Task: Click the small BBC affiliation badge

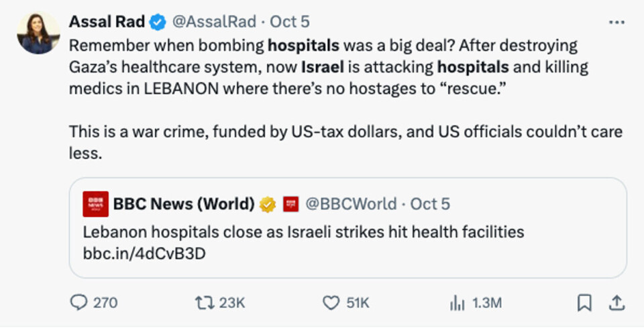Action: pyautogui.click(x=290, y=204)
